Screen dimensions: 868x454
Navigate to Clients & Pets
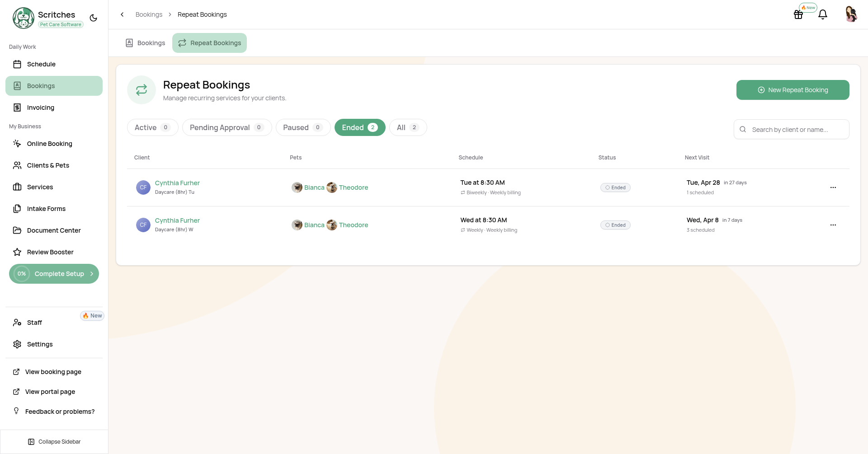pyautogui.click(x=48, y=165)
